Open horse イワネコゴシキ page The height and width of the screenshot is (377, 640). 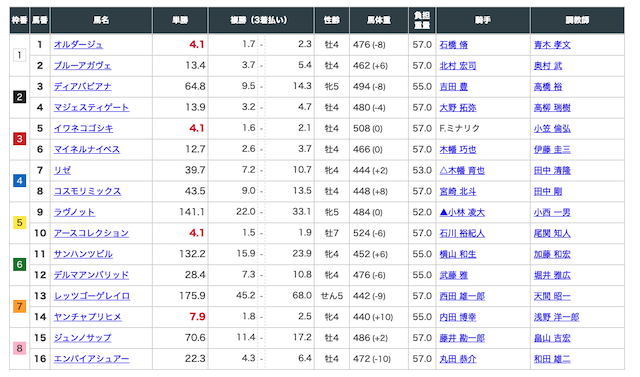tap(83, 128)
